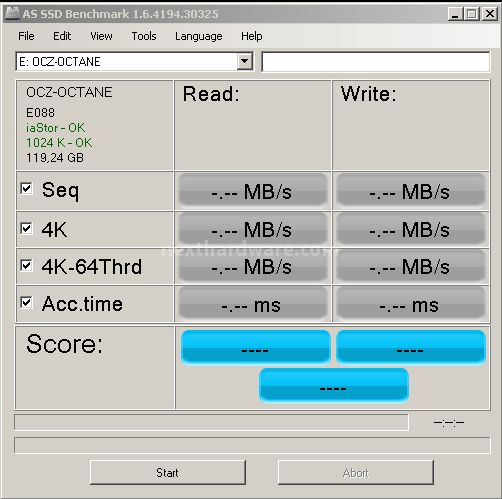Click the AS SSD Benchmark title bar icon
Screen dimensions: 502x499
[x=12, y=14]
